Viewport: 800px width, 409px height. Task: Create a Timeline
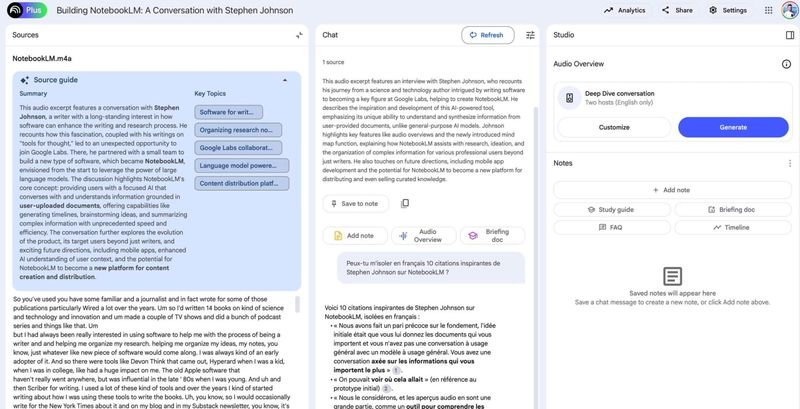point(733,227)
